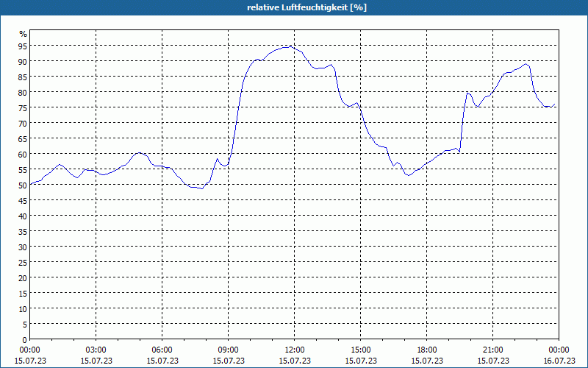
Task: Select the 15.07.23 date under 09:00
Action: (229, 361)
